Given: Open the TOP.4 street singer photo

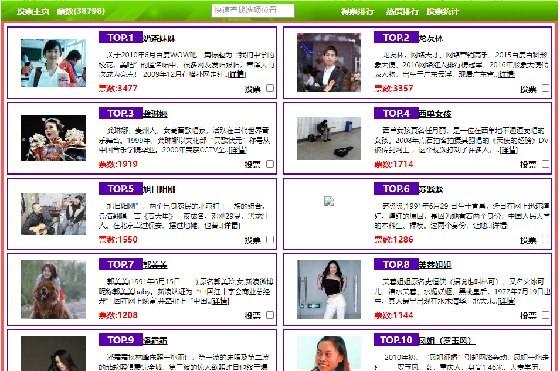Looking at the screenshot, I should (x=329, y=138).
